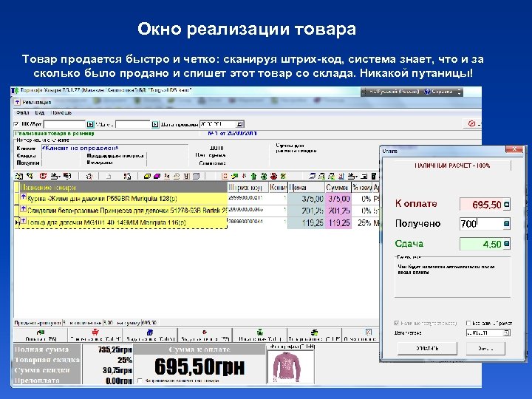Open the Дата продажи calendar dropdown

(x=240, y=124)
